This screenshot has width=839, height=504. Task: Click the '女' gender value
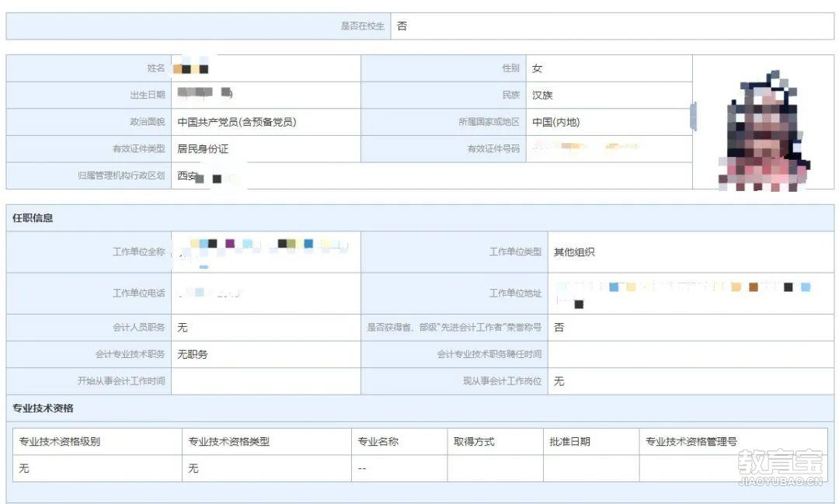tap(538, 68)
